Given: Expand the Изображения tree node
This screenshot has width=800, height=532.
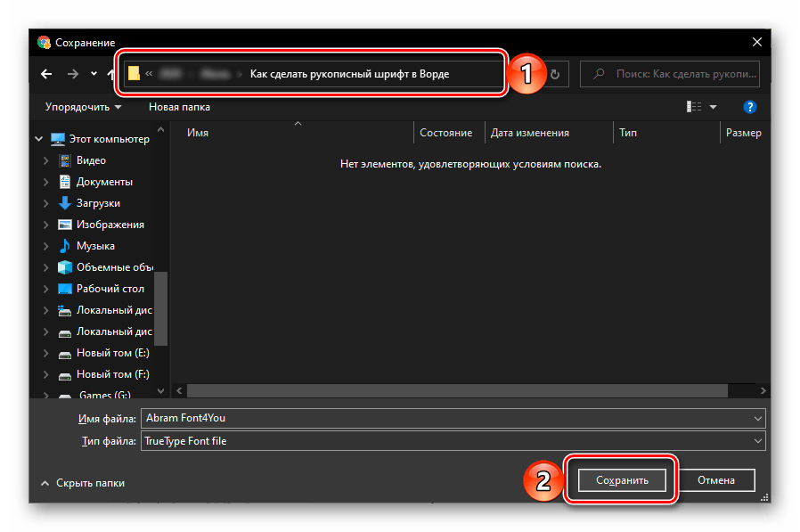Looking at the screenshot, I should (x=46, y=225).
